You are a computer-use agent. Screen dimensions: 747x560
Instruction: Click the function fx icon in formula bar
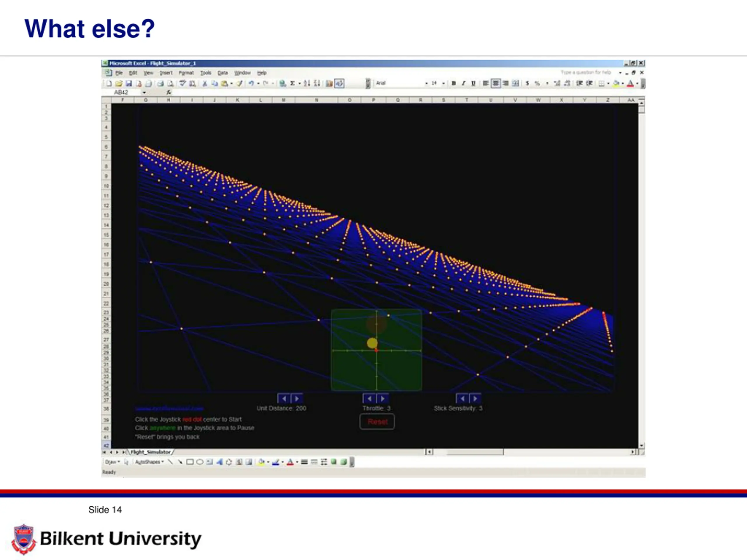point(169,92)
